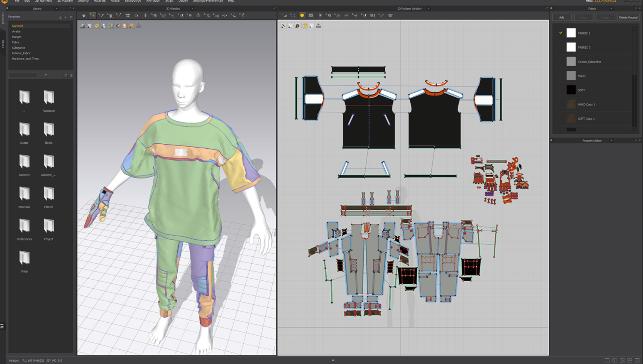Click the colorful texture surface icon in 3D view
Image resolution: width=643 pixels, height=364 pixels.
111,26
